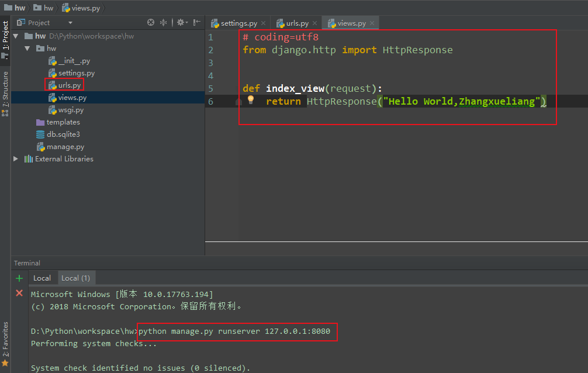Open the Project panel settings gear

[x=182, y=23]
